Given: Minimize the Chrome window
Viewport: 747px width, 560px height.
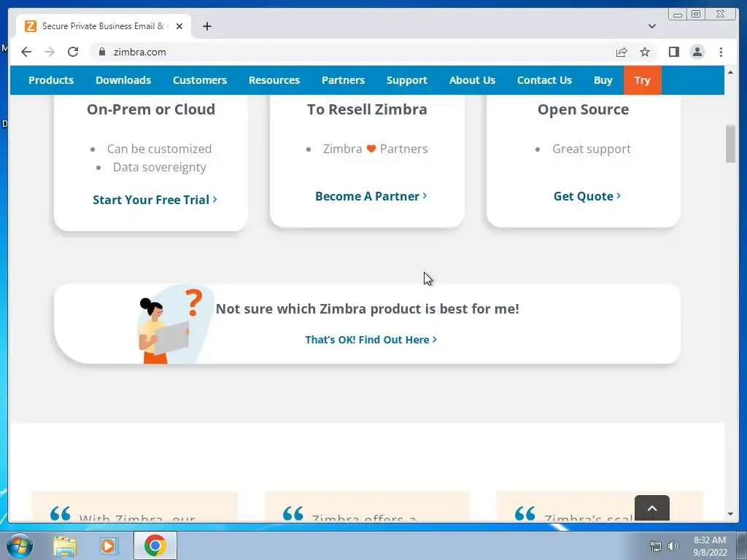Looking at the screenshot, I should (x=678, y=15).
